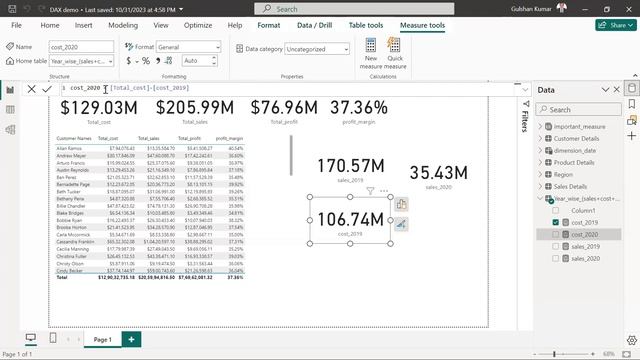Check the sales_2020 field checkbox
Screen dimensions: 640x360
[556, 258]
